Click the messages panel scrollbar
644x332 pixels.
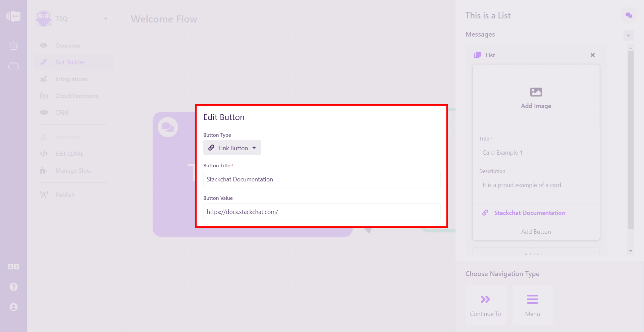pos(631,140)
